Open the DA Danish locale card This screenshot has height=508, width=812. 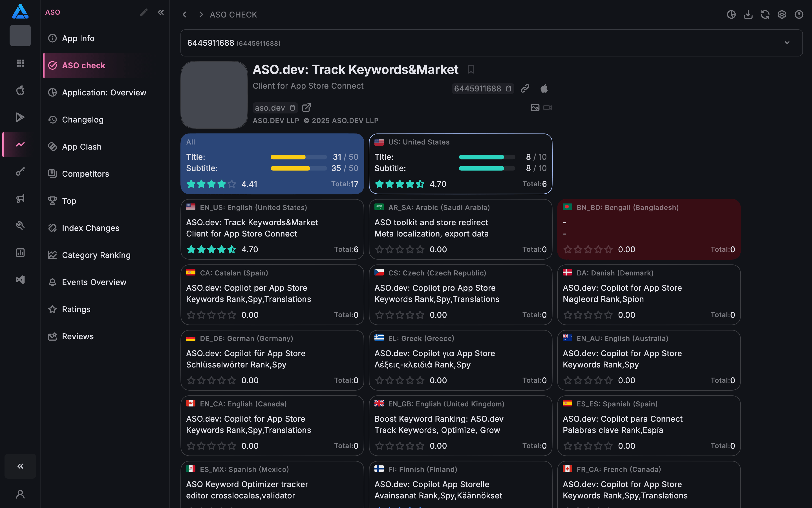click(x=648, y=295)
